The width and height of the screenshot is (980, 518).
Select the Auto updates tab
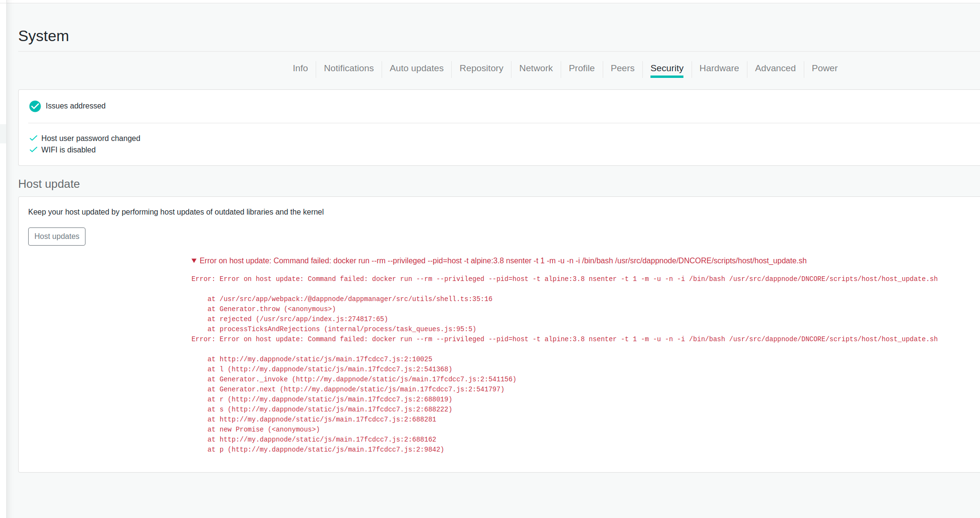(x=416, y=68)
